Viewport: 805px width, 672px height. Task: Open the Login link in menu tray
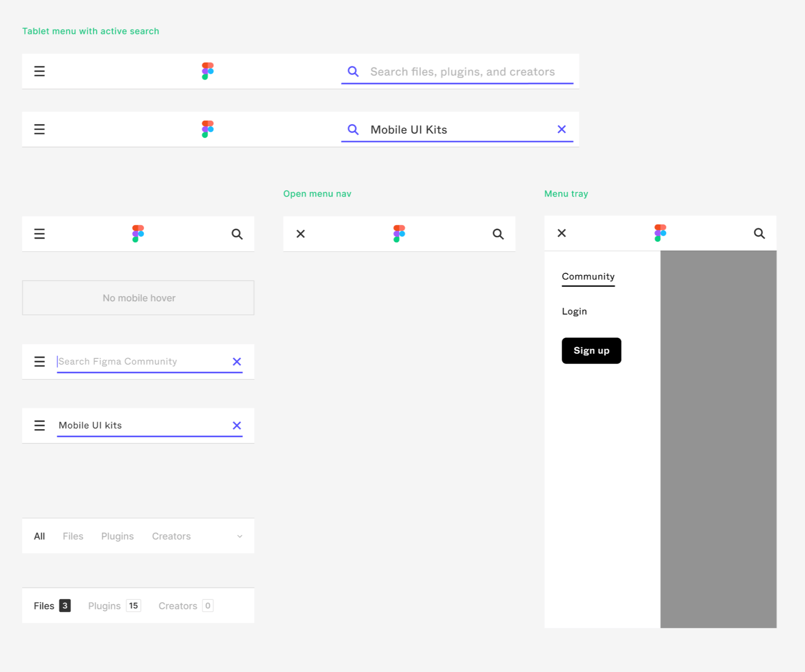[x=574, y=311]
